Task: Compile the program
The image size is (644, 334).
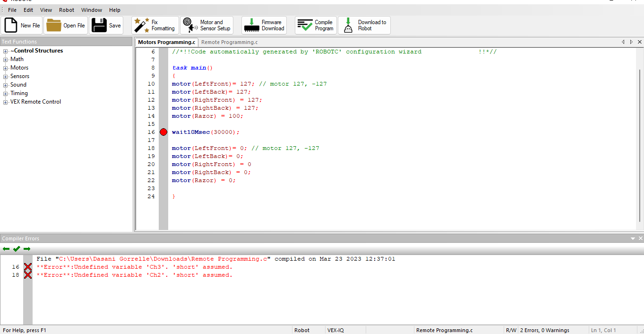Action: [315, 25]
